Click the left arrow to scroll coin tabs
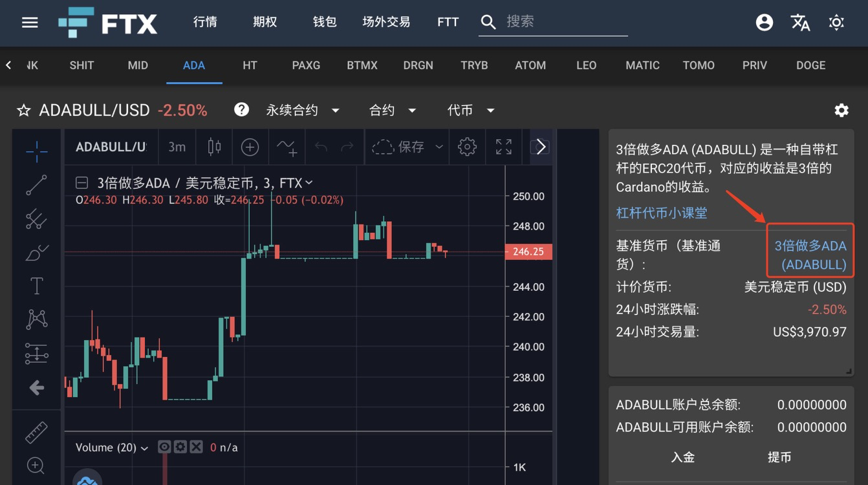This screenshot has height=485, width=868. (x=8, y=65)
